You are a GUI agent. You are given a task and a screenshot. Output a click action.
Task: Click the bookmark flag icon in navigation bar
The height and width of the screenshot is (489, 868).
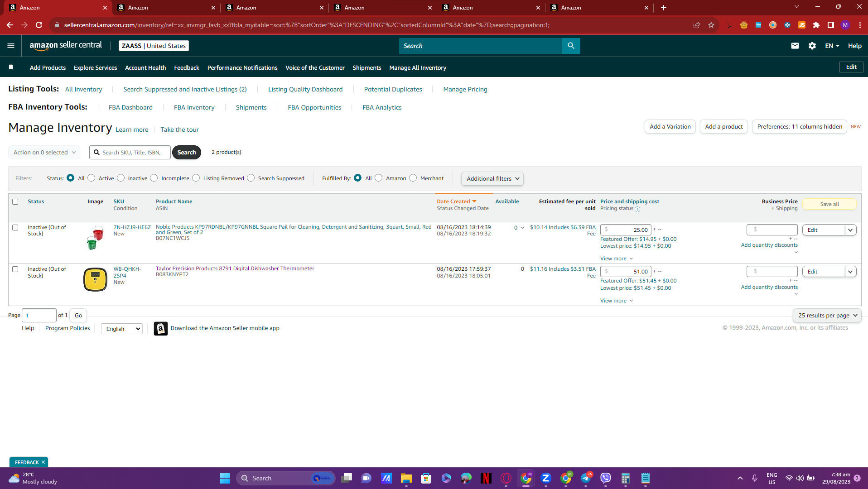point(11,67)
